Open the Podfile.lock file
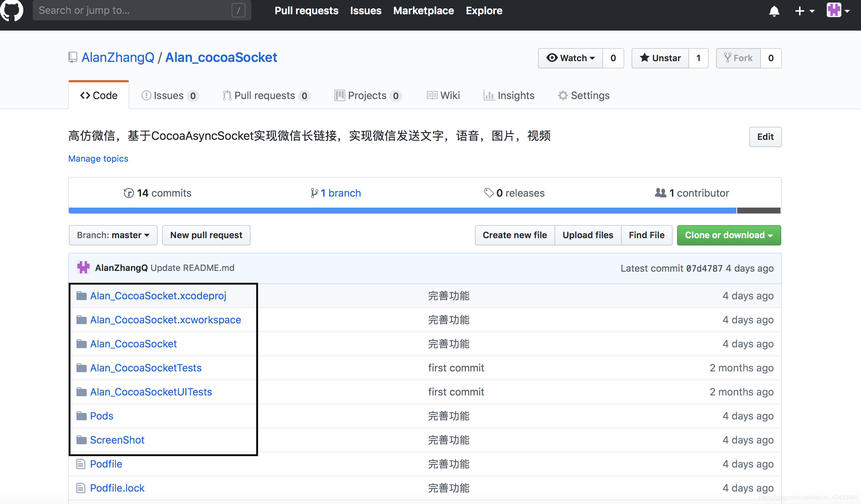Image resolution: width=861 pixels, height=504 pixels. (117, 488)
